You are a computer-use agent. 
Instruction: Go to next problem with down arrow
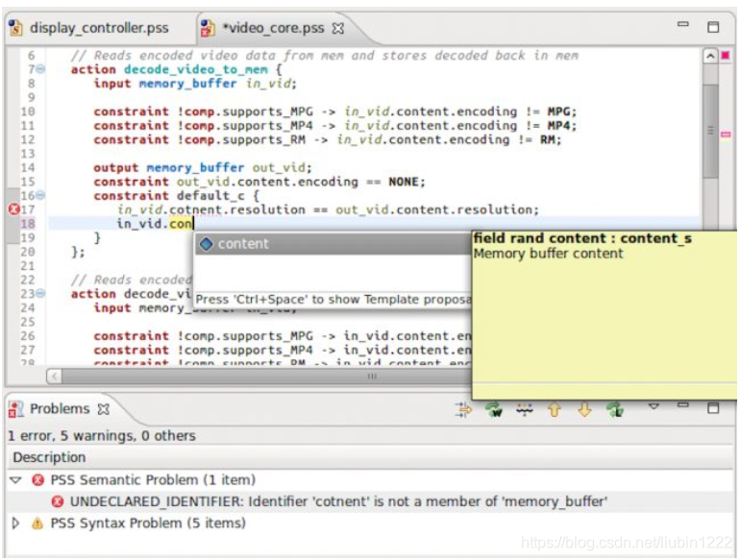(584, 409)
